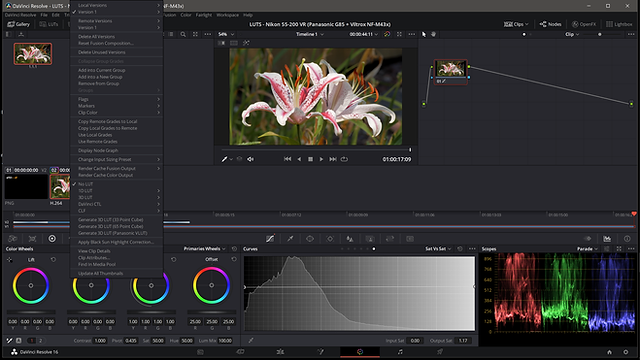Screen dimensions: 640x360
Task: Toggle the Nodes panel button
Action: click(550, 24)
